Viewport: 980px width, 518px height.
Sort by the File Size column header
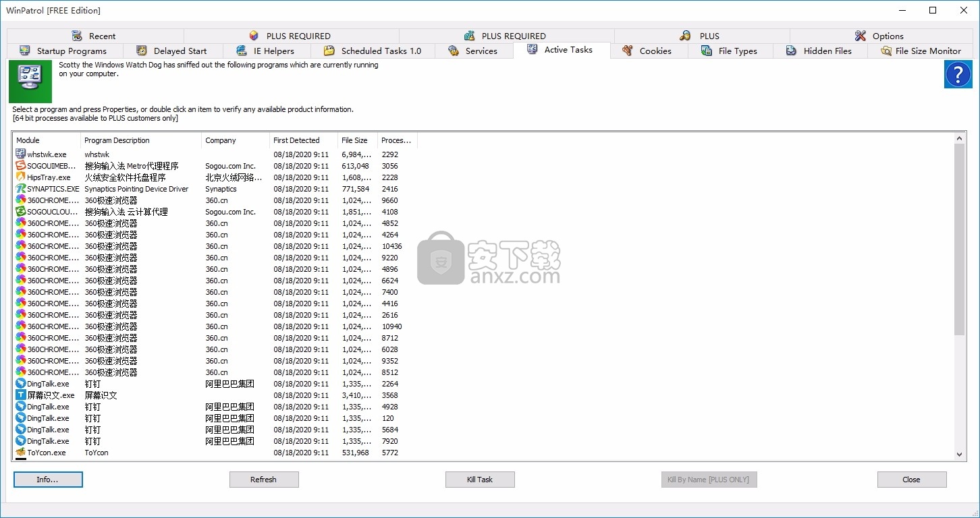358,140
